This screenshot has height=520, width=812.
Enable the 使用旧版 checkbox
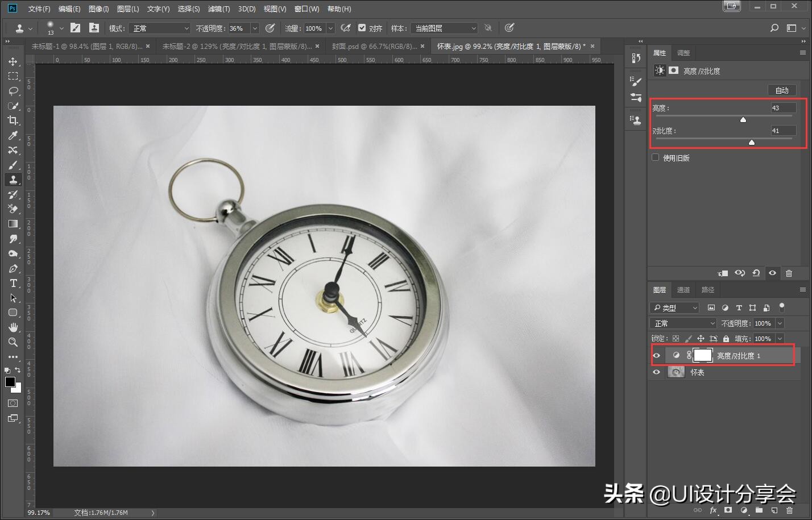click(x=655, y=157)
